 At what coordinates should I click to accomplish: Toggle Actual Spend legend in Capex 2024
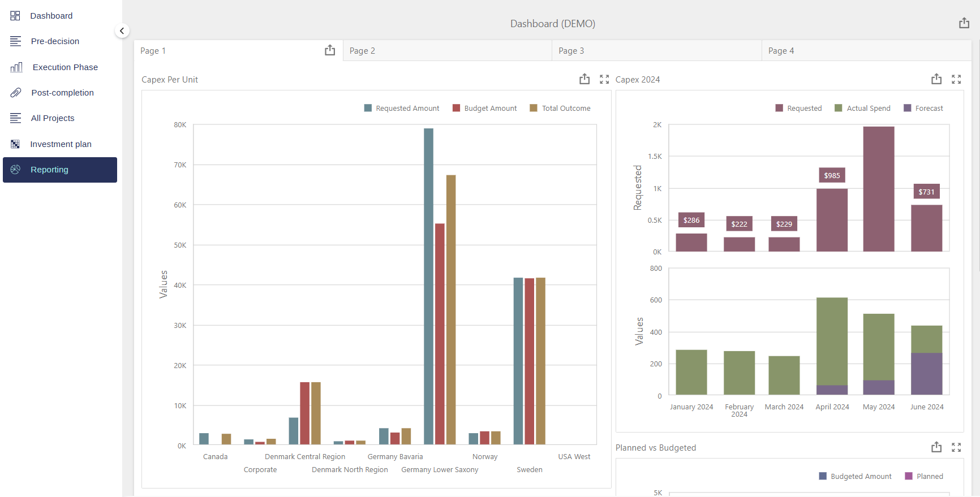[x=863, y=108]
